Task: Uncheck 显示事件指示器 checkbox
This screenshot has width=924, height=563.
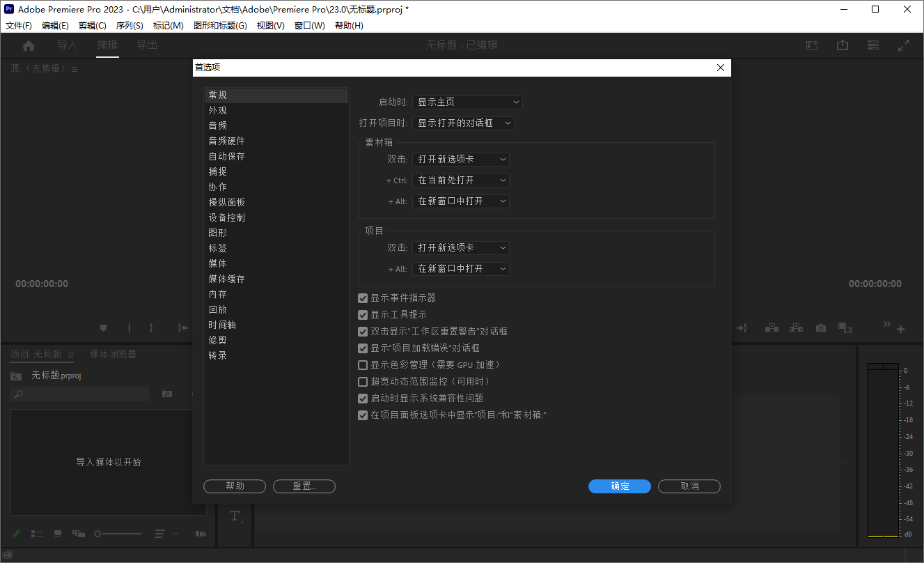Action: point(362,298)
